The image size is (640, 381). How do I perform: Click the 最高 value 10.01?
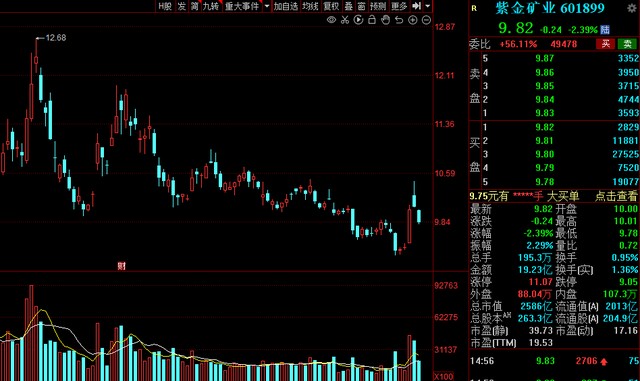point(625,221)
